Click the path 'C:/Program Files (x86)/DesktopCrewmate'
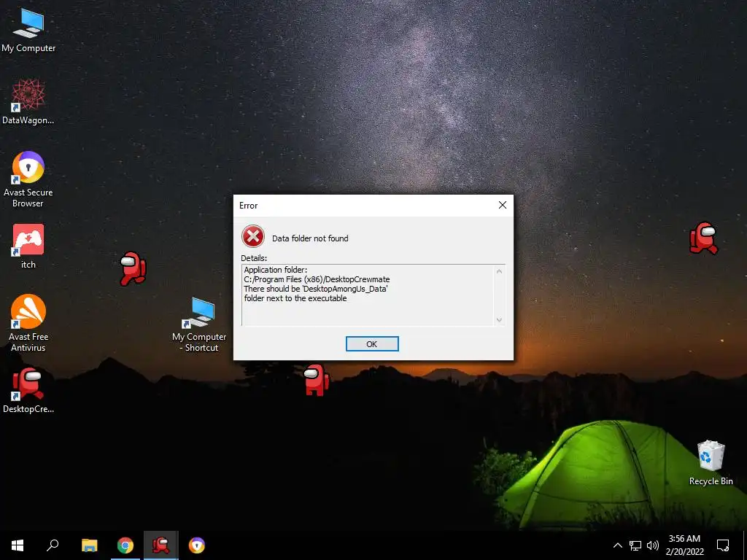 [317, 279]
